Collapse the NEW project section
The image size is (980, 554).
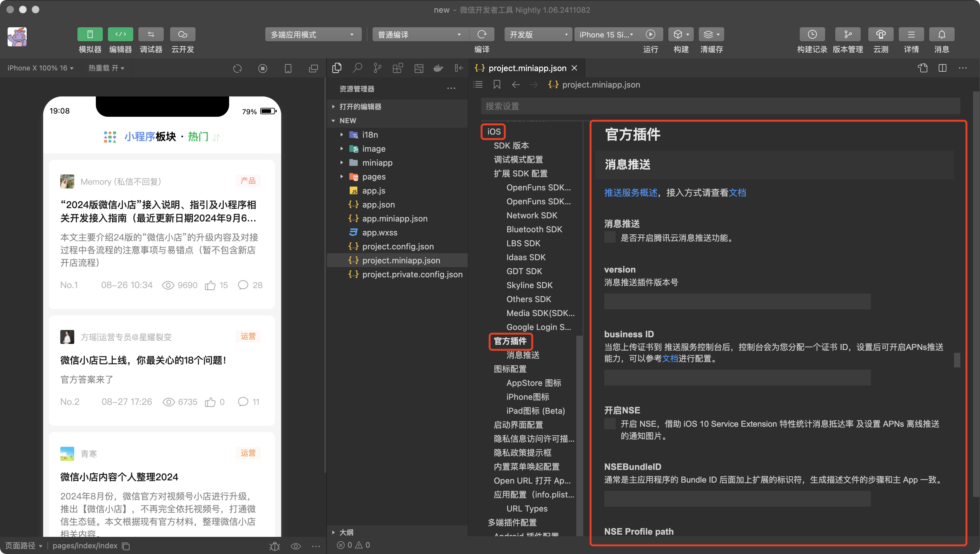click(397, 121)
